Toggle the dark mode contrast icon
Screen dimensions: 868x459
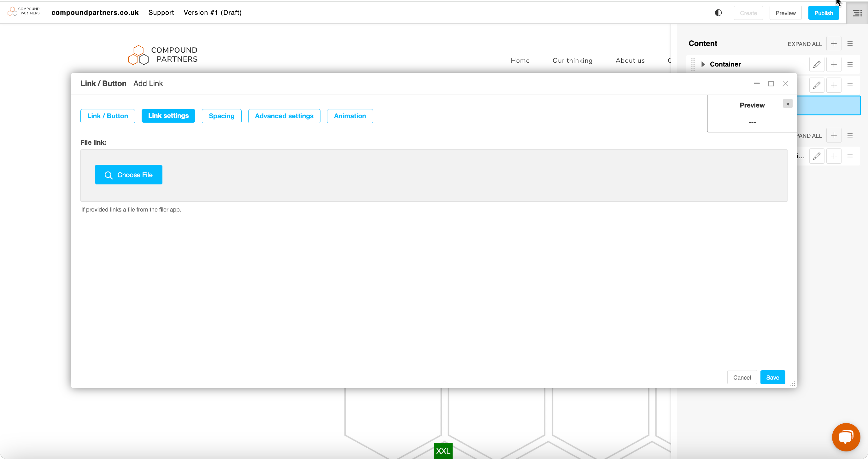[x=718, y=13]
